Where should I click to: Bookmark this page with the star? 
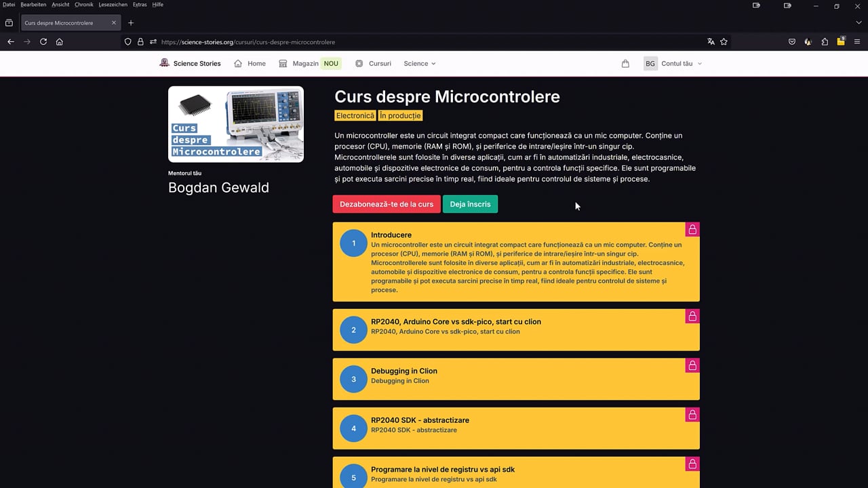(x=724, y=41)
